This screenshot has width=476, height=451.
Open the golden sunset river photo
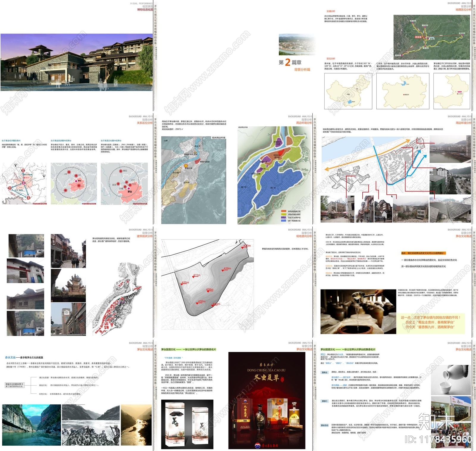[136, 425]
